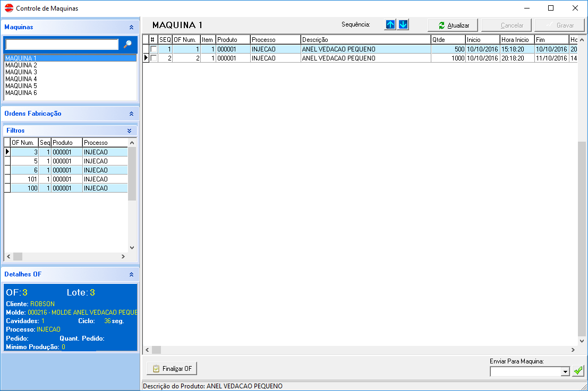The width and height of the screenshot is (588, 391).
Task: Open the Enviar Para Maquina dropdown
Action: click(565, 372)
